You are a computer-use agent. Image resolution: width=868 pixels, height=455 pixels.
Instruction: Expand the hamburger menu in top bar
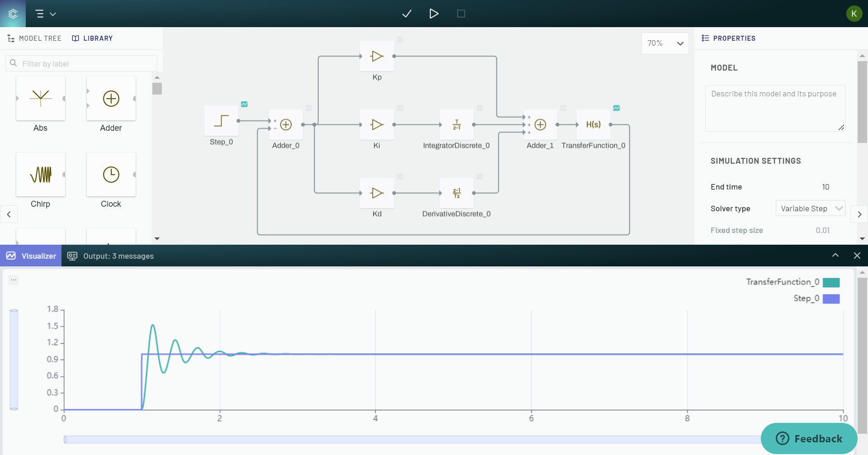(x=46, y=14)
